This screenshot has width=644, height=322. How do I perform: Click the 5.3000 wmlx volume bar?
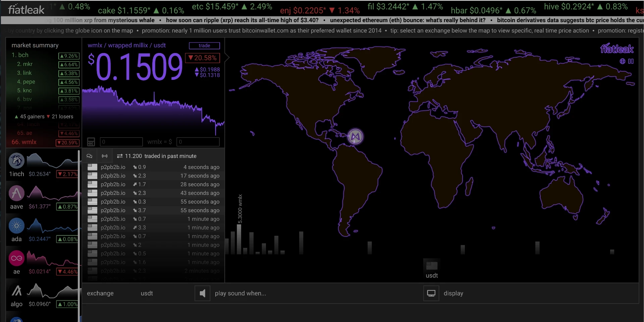(x=239, y=239)
